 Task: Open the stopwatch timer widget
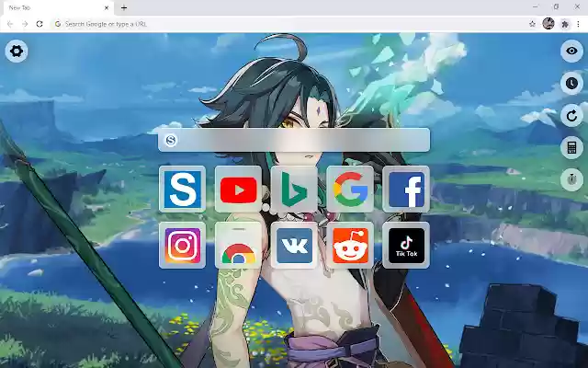point(571,179)
